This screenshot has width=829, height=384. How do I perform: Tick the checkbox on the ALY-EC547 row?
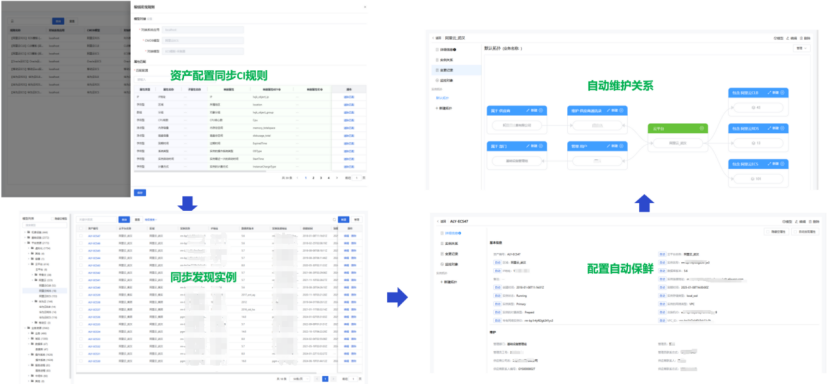click(x=81, y=235)
